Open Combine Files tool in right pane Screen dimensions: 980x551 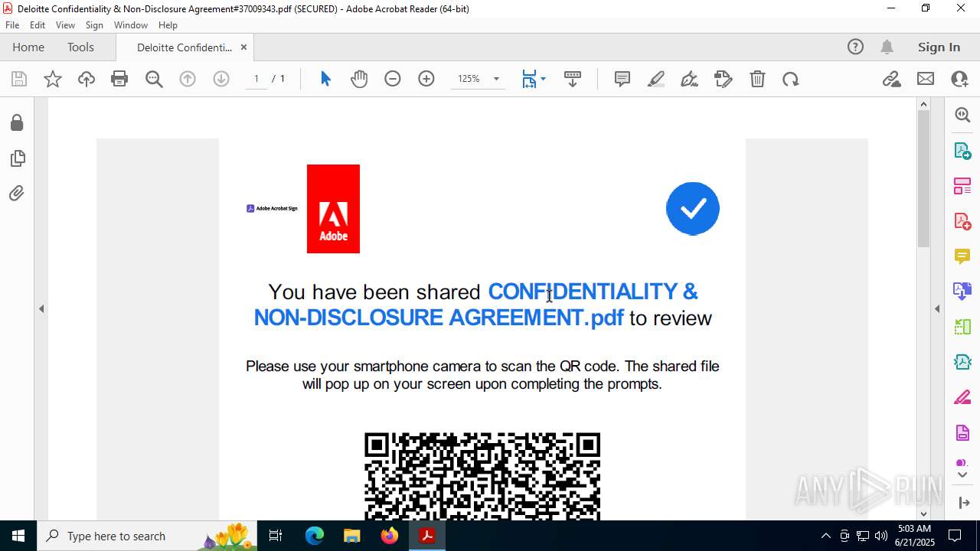pyautogui.click(x=962, y=291)
